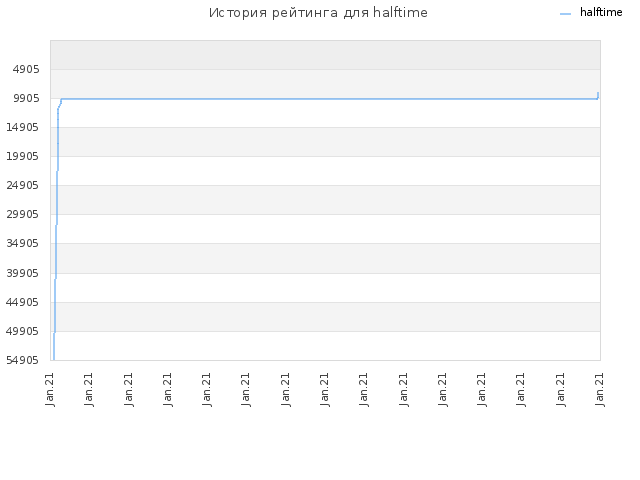Click the 29905 y-axis label
This screenshot has height=480, width=640.
coord(23,214)
